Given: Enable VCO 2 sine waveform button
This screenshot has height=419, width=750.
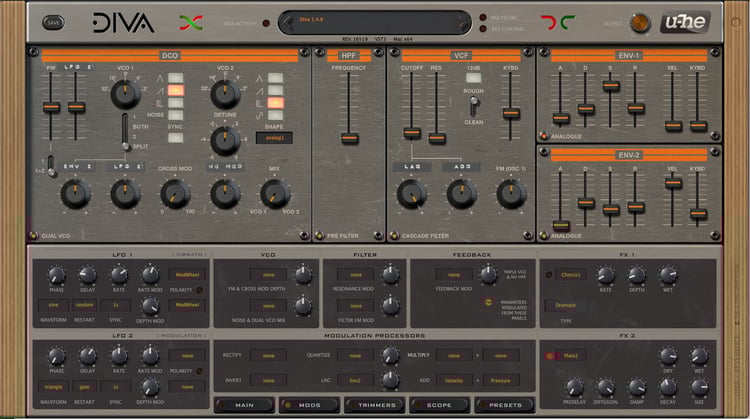Looking at the screenshot, I should (x=275, y=115).
